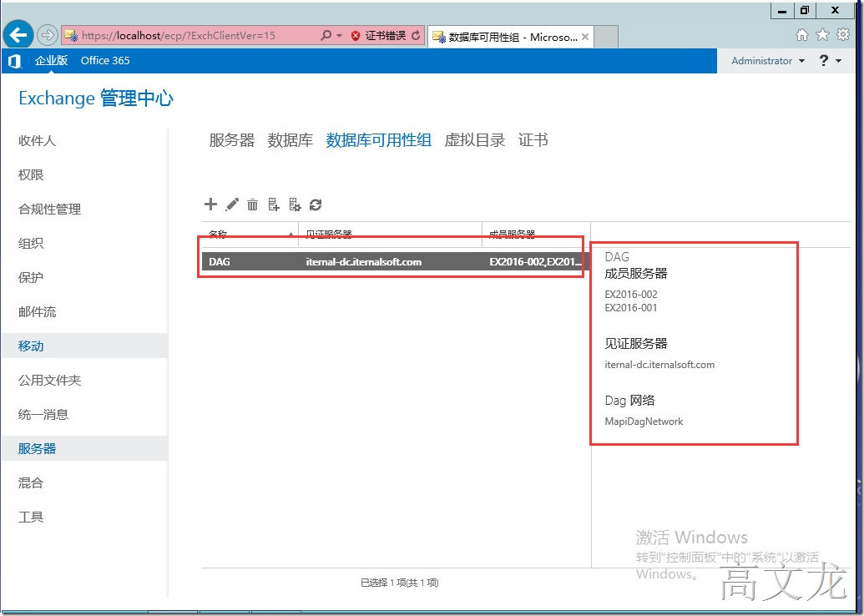Go to 权限 in the sidebar
Viewport: 864px width, 616px height.
pyautogui.click(x=31, y=175)
